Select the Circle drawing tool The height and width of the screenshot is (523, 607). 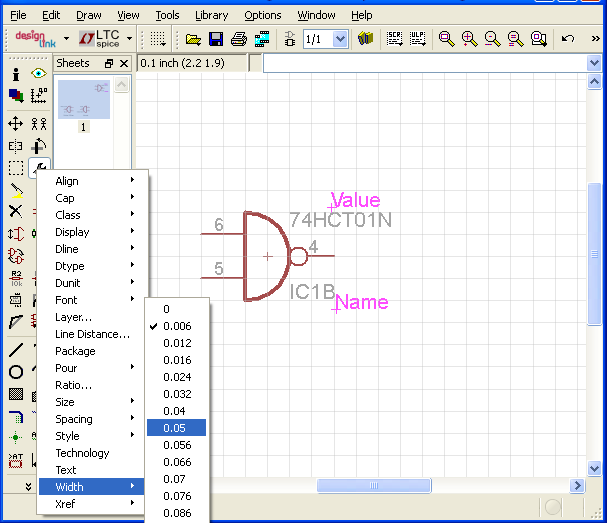[15, 372]
